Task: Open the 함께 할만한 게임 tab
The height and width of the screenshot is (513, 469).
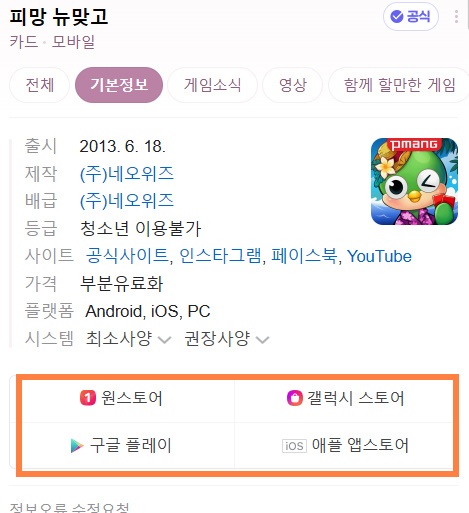Action: 399,85
